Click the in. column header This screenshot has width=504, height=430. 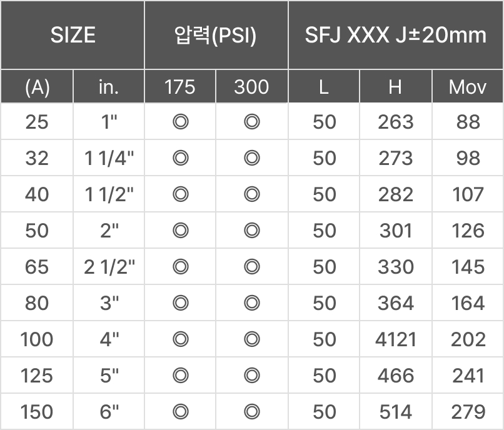(x=109, y=87)
